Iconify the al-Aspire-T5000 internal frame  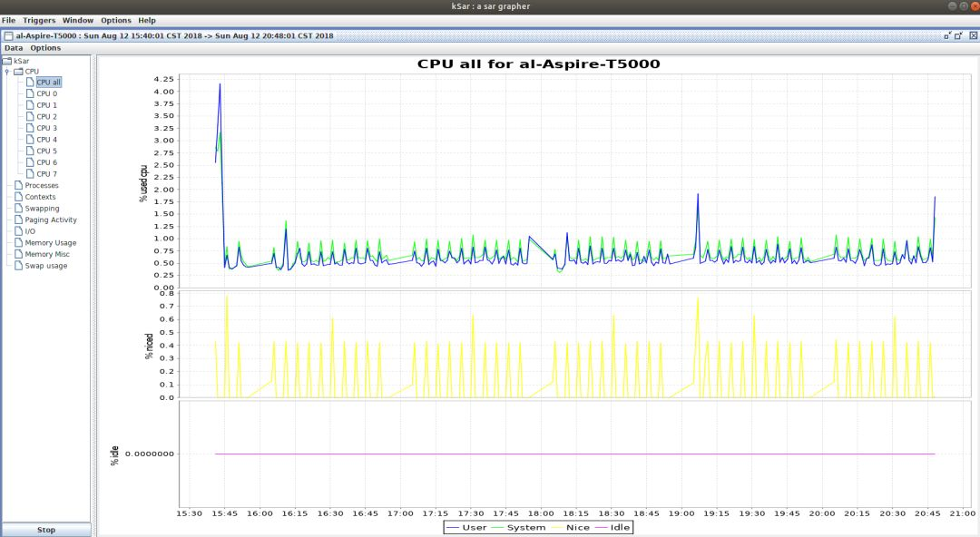click(947, 35)
